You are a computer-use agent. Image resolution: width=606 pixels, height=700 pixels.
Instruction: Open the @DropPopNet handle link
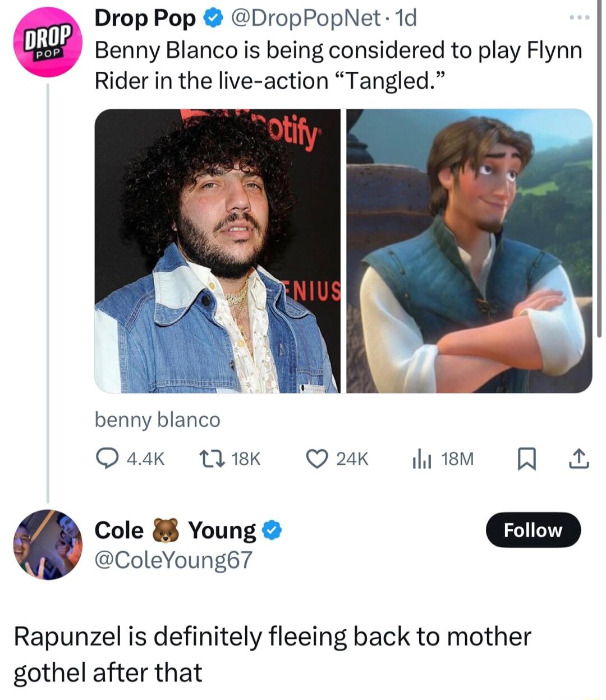coord(304,19)
